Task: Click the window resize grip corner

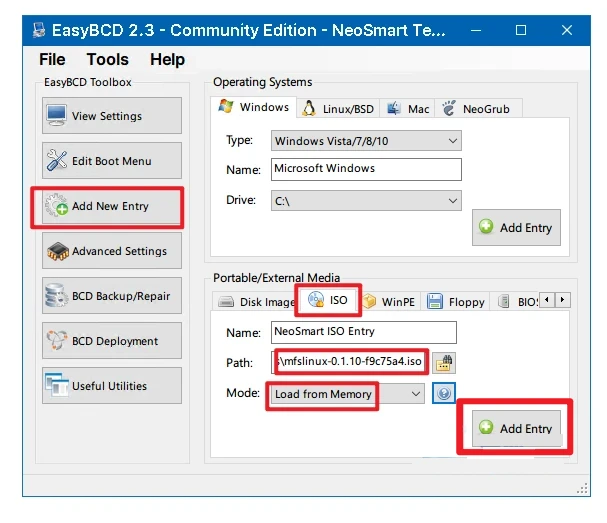Action: (x=583, y=489)
